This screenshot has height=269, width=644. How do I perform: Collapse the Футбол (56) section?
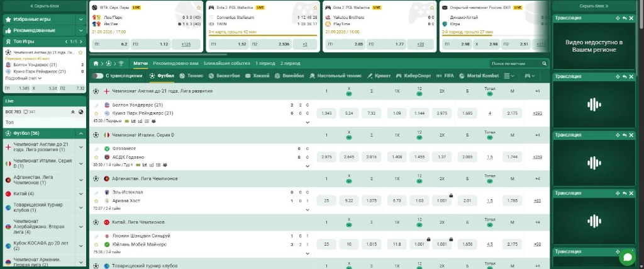click(81, 134)
